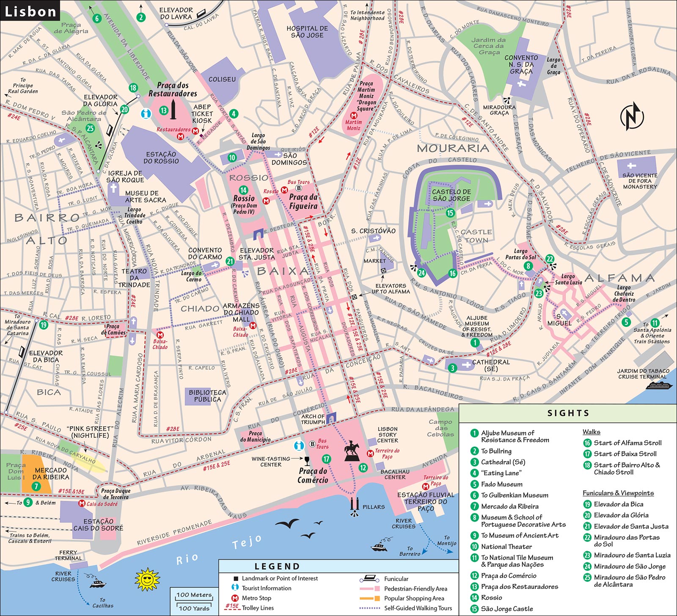Click the Bus Tours B icon at Praça da Figueira
677x616 pixels.
[x=298, y=188]
